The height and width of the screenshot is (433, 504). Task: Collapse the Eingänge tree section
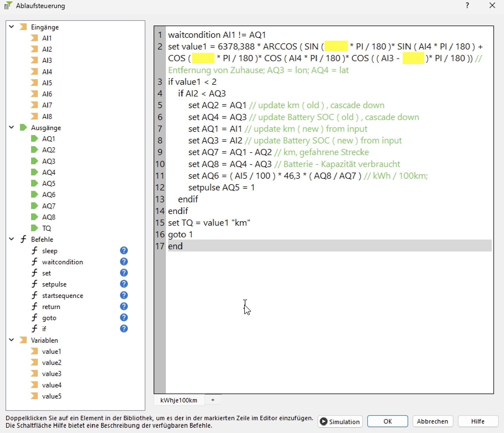(12, 27)
